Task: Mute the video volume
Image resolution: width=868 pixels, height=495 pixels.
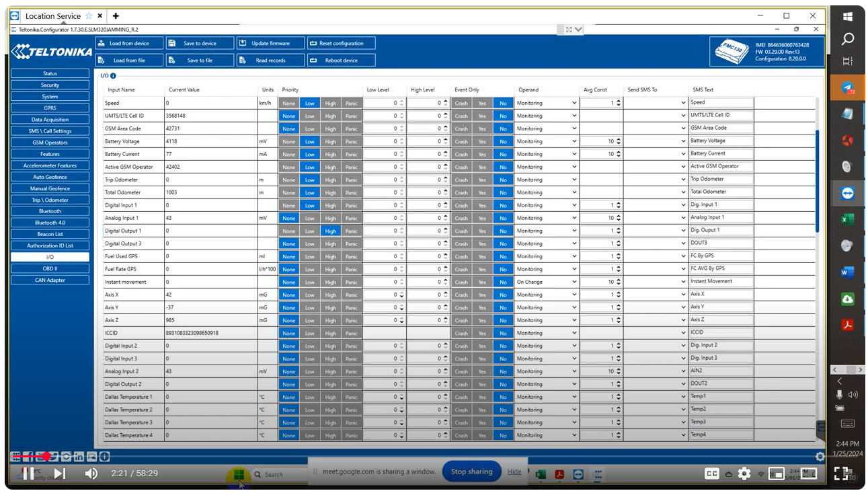Action: pos(91,473)
